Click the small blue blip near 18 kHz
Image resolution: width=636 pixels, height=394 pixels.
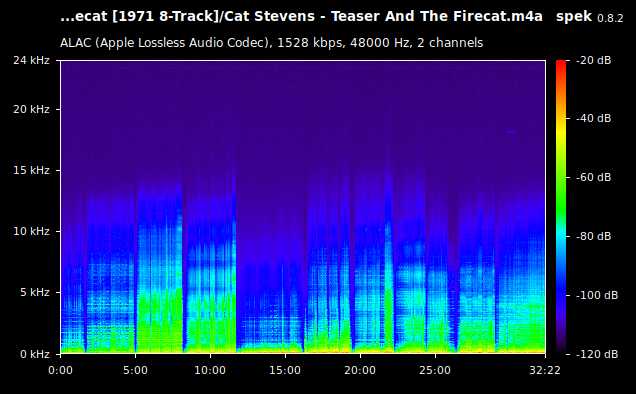pyautogui.click(x=511, y=132)
